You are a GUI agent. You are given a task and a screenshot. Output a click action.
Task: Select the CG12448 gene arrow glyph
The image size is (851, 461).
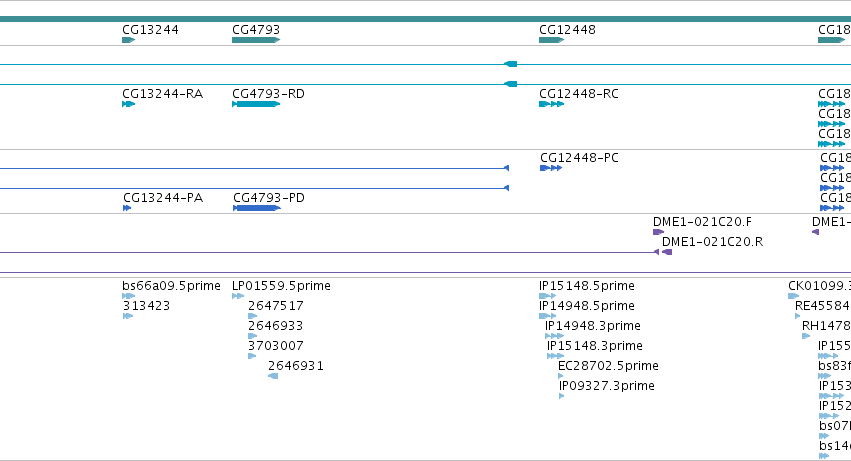551,40
